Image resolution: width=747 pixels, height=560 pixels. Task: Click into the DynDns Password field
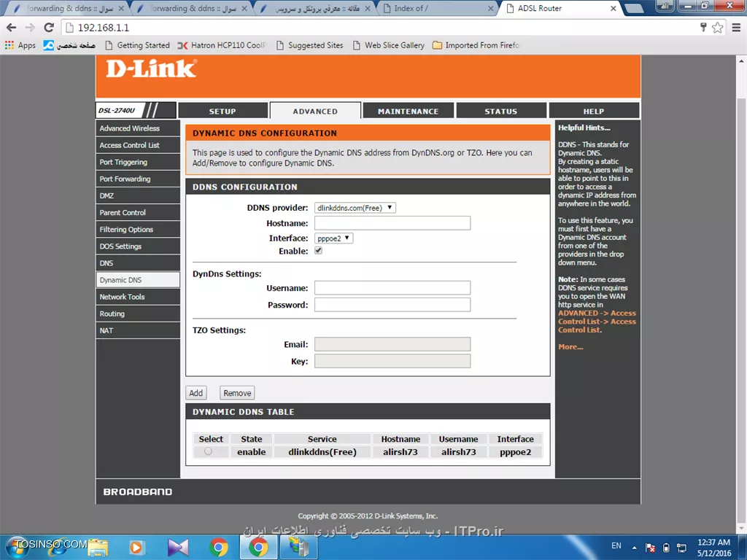[392, 305]
